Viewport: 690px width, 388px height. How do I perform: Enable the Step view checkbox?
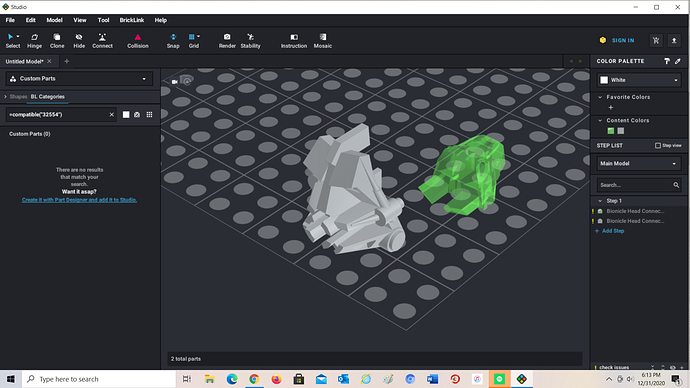tap(658, 146)
